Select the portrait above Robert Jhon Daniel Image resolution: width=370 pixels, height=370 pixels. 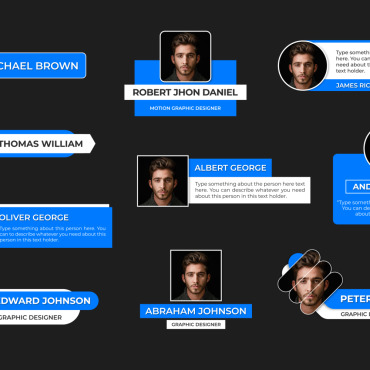pos(185,56)
